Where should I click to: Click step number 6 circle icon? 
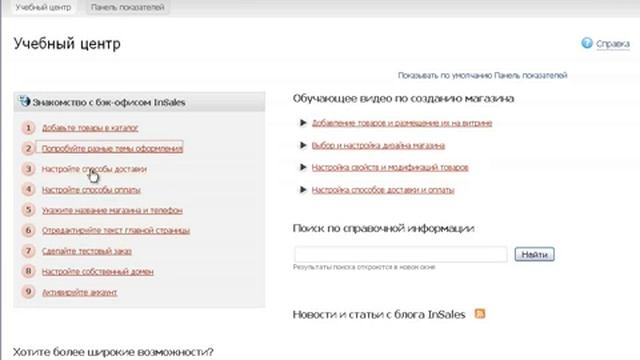tap(28, 230)
